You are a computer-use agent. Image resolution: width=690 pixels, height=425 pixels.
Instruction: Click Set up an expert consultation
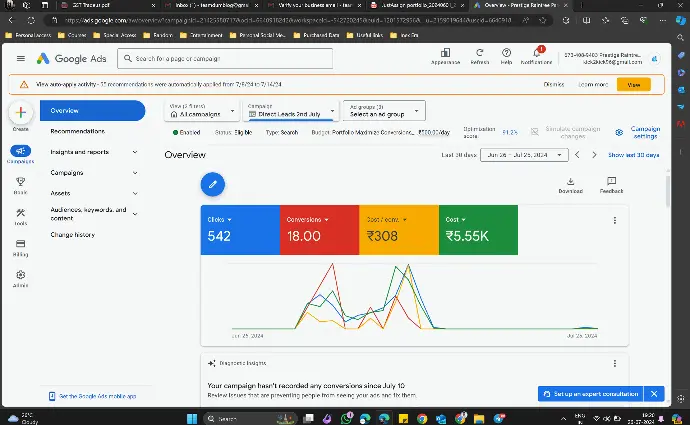[591, 394]
